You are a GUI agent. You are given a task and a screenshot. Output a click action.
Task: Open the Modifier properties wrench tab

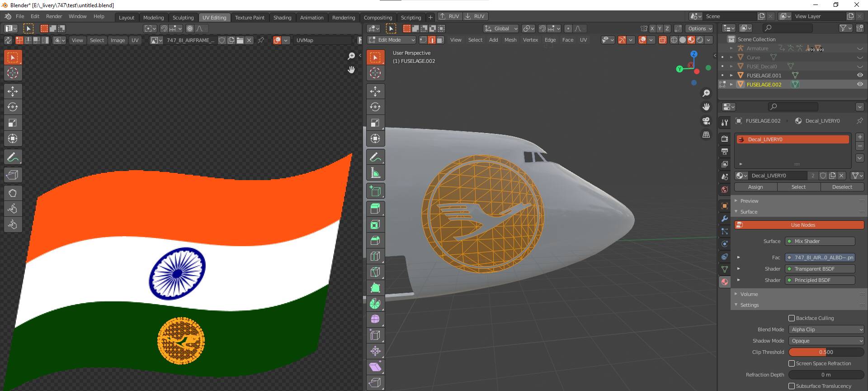click(x=725, y=219)
